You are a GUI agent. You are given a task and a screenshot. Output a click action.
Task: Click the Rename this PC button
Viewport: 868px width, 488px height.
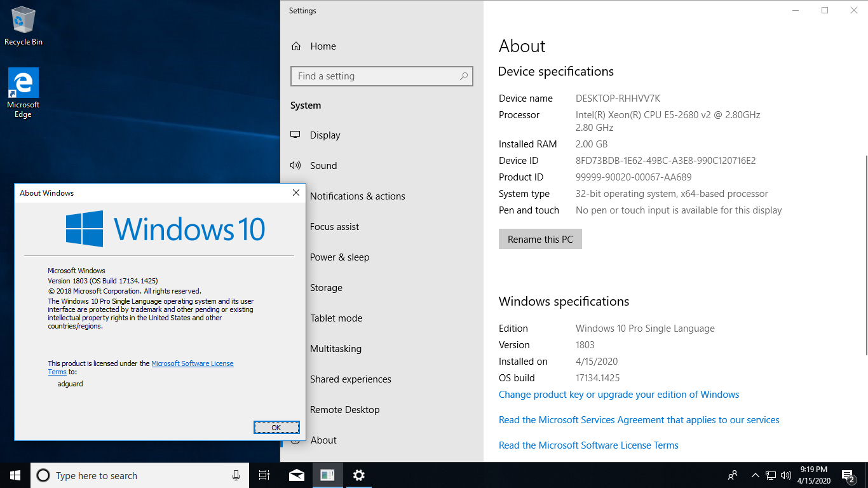point(540,240)
